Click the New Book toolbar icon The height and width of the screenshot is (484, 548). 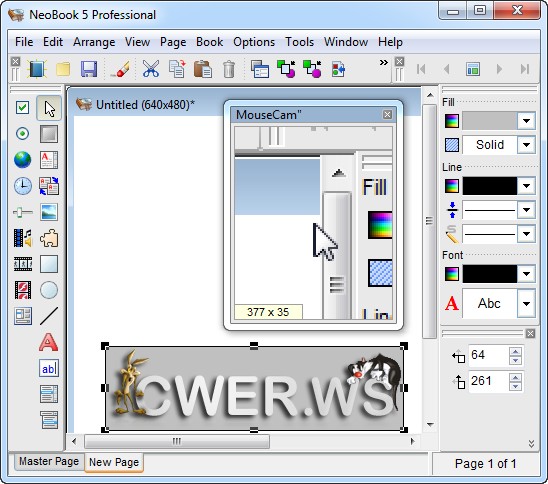click(x=37, y=69)
